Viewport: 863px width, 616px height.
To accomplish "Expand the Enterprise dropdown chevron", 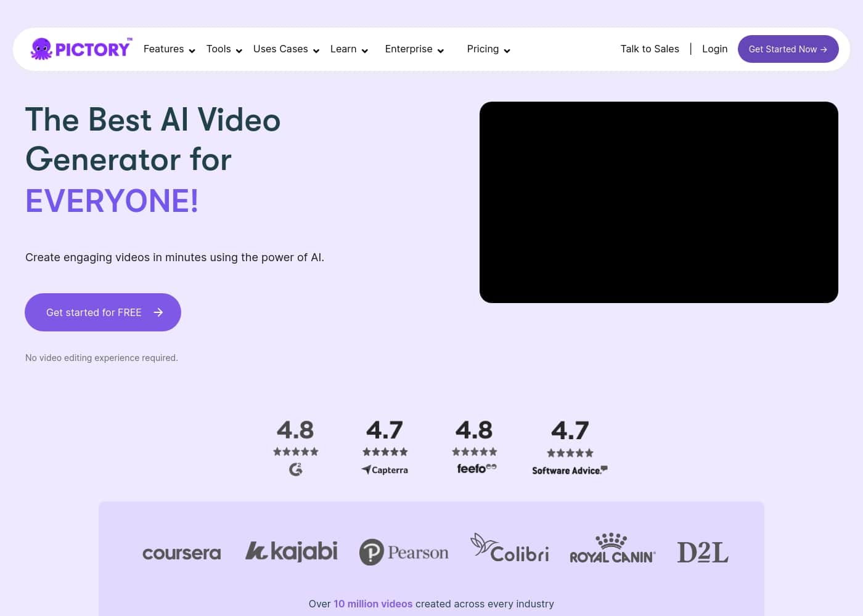I will (441, 51).
